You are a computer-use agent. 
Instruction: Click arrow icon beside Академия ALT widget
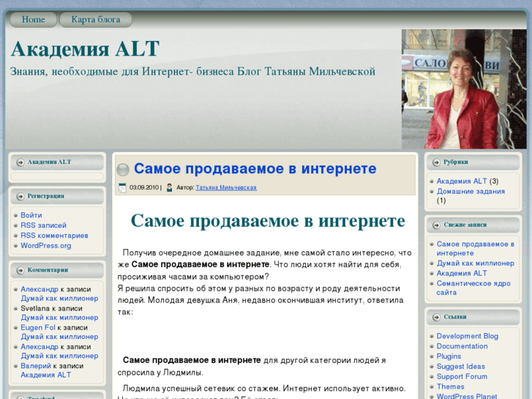[x=20, y=163]
